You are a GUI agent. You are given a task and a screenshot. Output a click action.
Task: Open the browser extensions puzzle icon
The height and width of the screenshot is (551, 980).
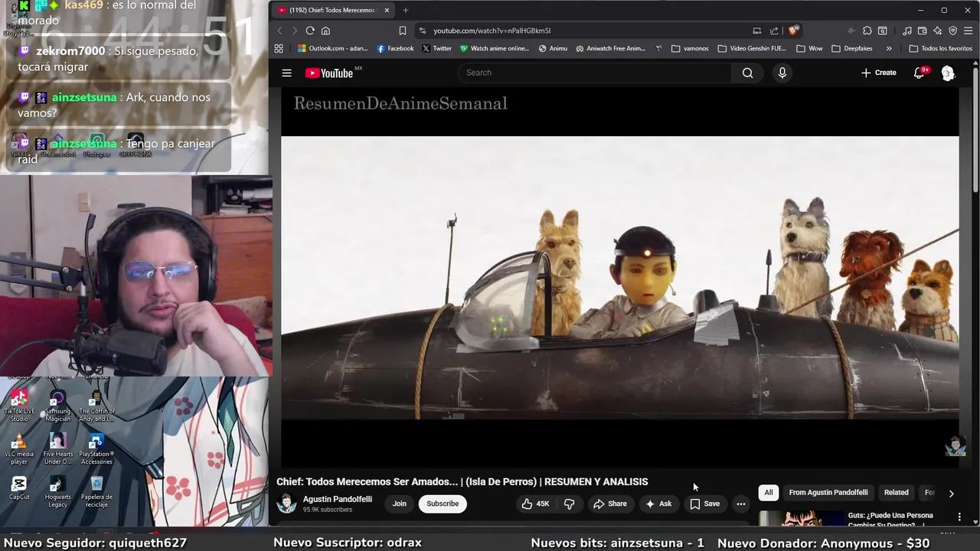(x=867, y=31)
